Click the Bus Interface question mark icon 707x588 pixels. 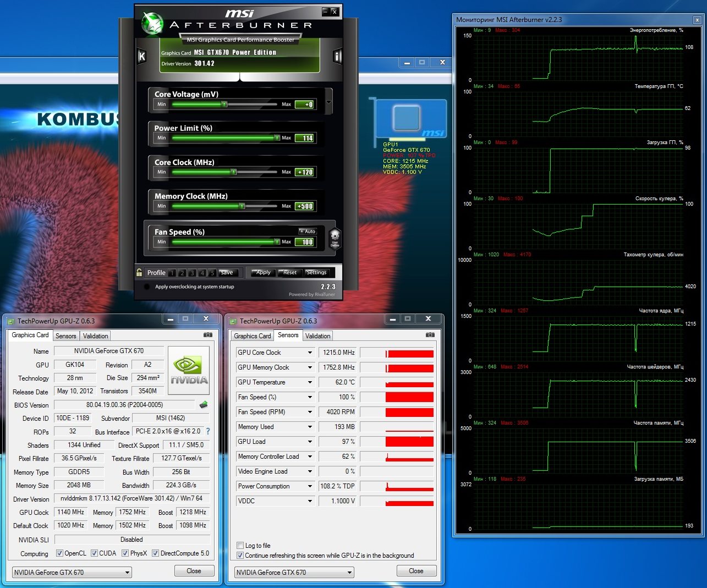tap(208, 432)
